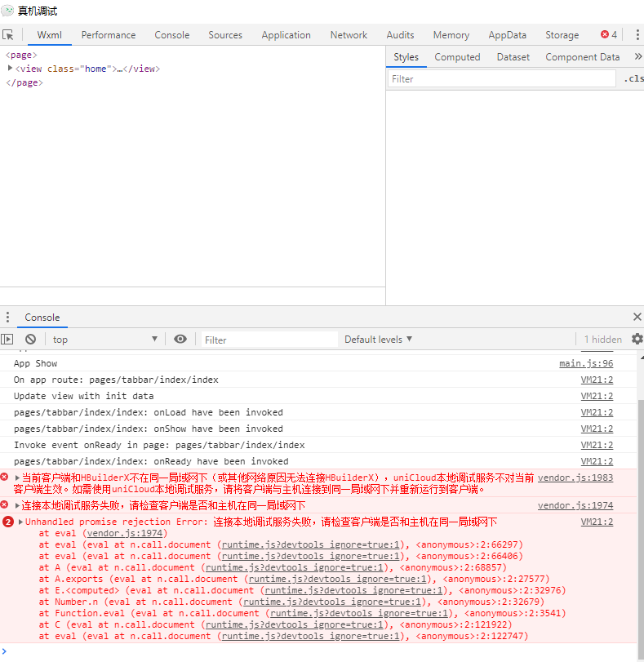Screen dimensions: 644x662
Task: Click the red badge 2 on unhandled rejection
Action: click(x=8, y=522)
